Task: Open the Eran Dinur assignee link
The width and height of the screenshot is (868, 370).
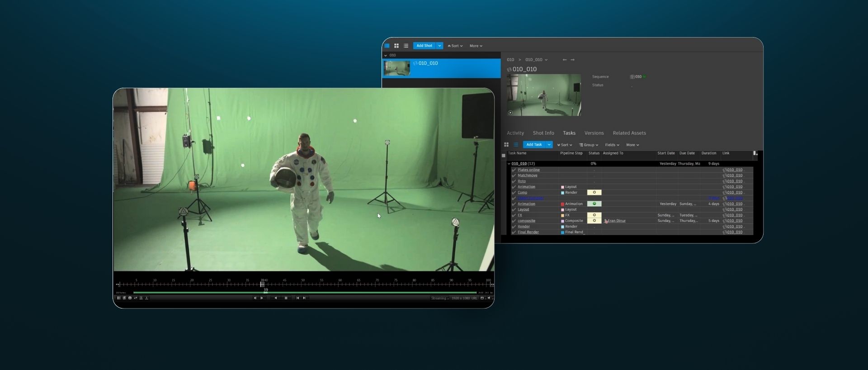Action: pyautogui.click(x=617, y=221)
